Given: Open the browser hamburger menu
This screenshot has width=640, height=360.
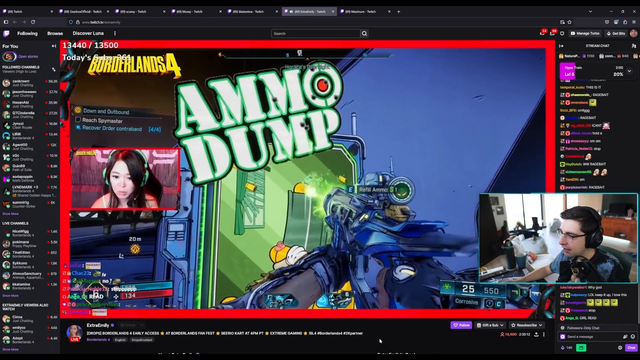Looking at the screenshot, I should (634, 22).
